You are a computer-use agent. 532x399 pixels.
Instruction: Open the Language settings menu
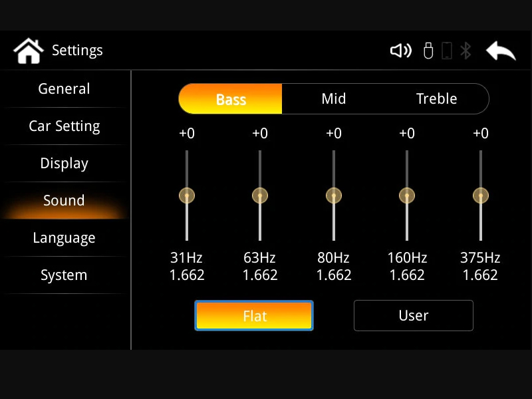point(64,238)
